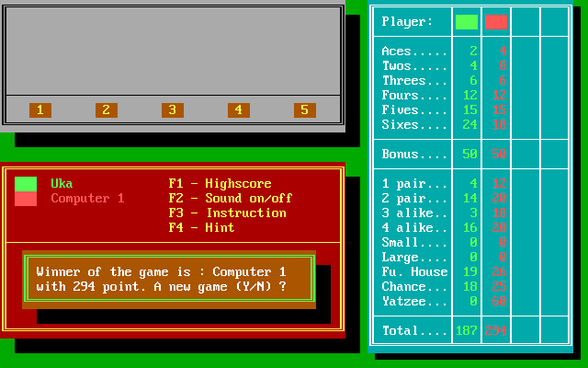Click green swatch beside Uka name
588x368 pixels.
click(26, 184)
